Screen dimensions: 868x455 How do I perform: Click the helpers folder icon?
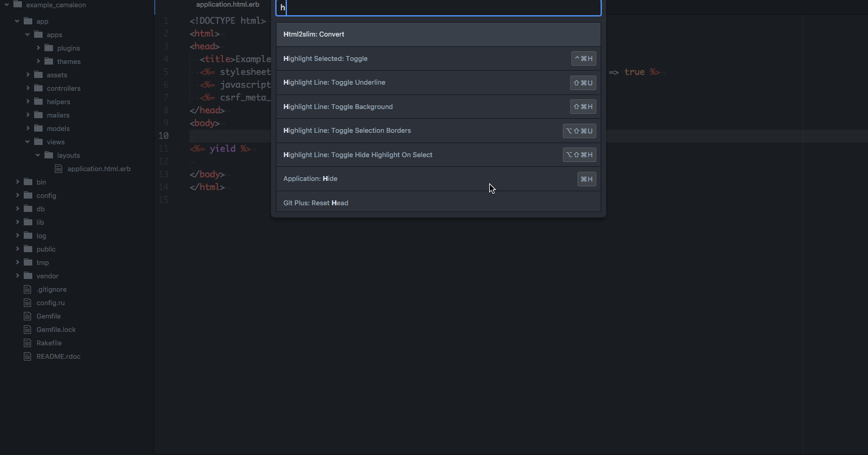tap(38, 102)
